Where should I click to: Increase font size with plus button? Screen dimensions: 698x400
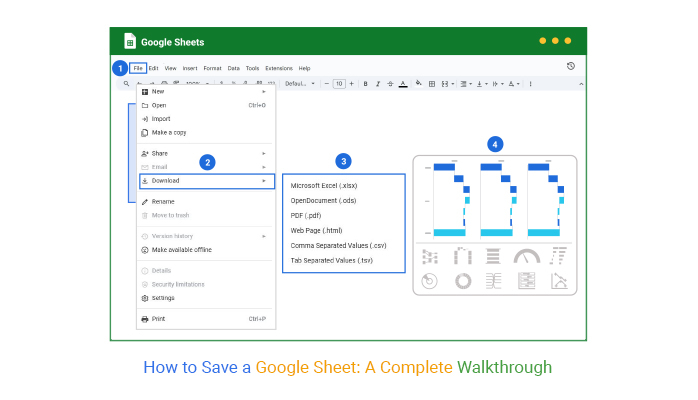click(352, 84)
